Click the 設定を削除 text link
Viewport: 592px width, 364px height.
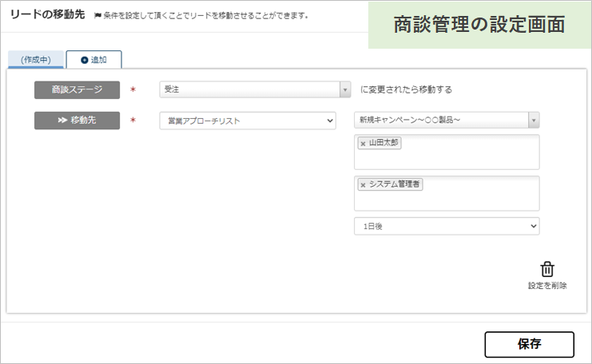[x=547, y=285]
